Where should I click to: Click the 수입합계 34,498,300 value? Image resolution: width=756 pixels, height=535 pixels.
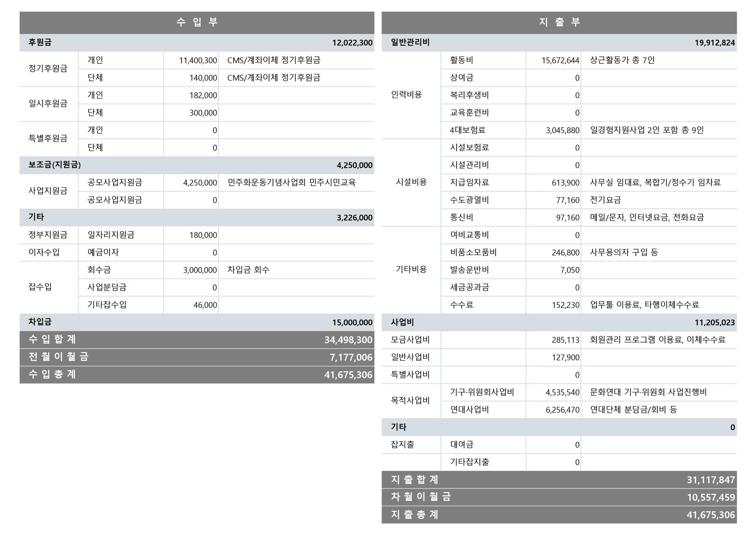pyautogui.click(x=348, y=340)
